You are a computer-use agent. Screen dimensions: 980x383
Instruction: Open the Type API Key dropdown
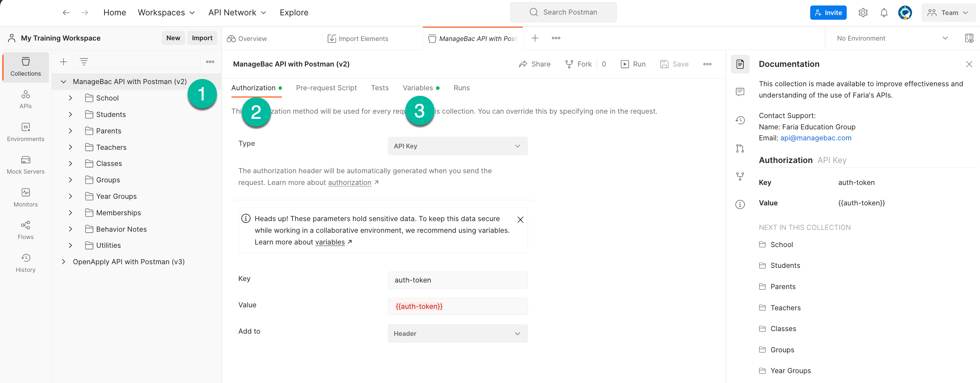(x=457, y=146)
